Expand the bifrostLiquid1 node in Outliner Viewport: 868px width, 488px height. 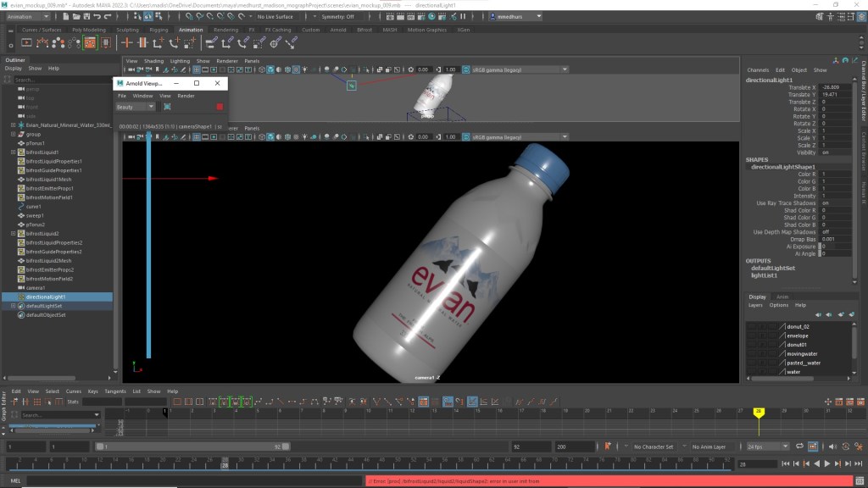[x=13, y=152]
